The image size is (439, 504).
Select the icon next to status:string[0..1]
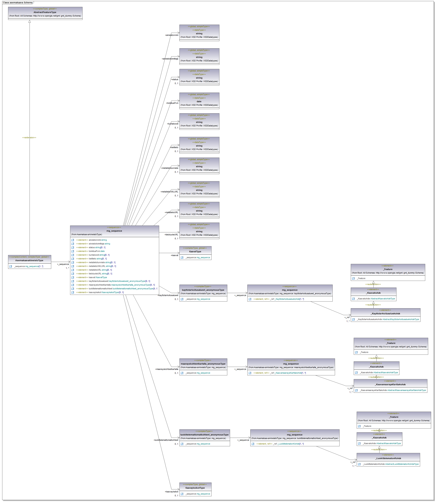tap(72, 247)
